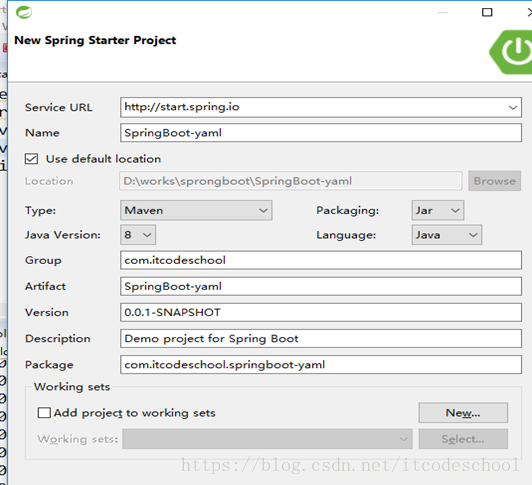Click the Browse button

tap(494, 181)
